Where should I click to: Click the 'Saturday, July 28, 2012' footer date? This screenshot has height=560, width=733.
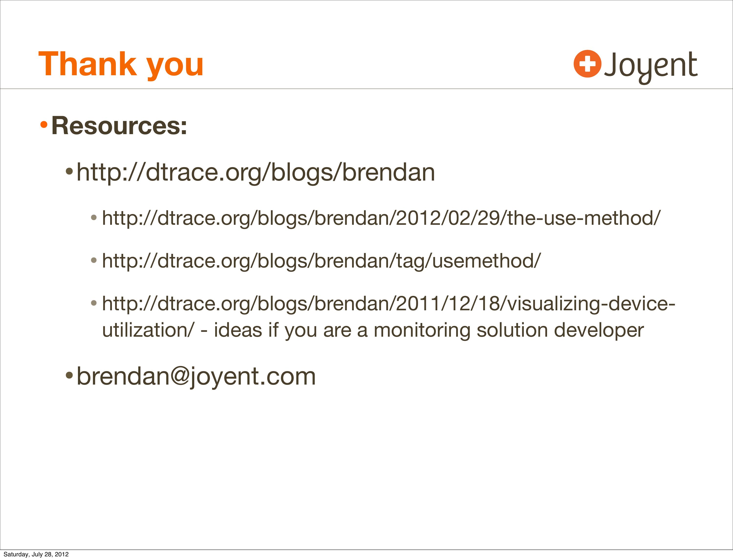(x=36, y=554)
